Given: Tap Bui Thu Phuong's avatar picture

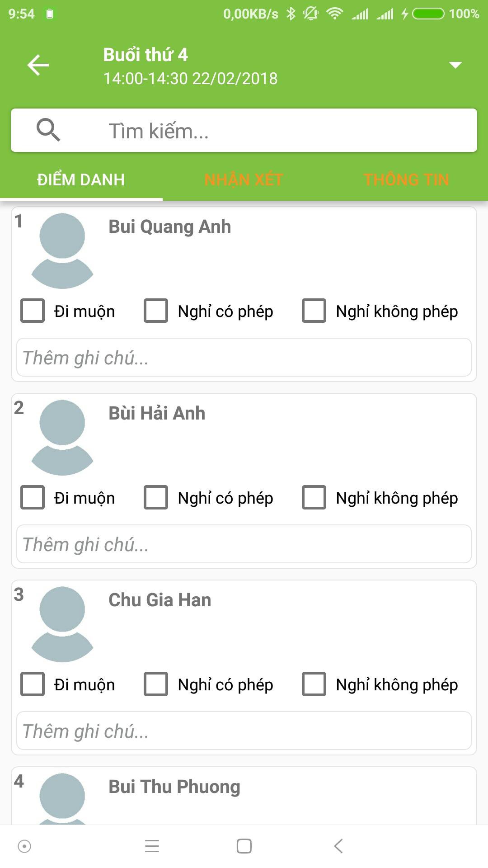Looking at the screenshot, I should point(62,798).
